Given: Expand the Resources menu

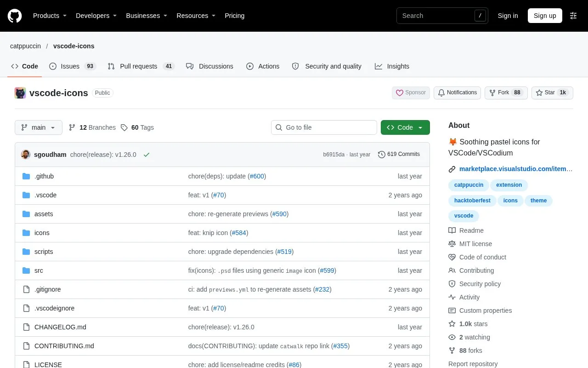Looking at the screenshot, I should pyautogui.click(x=196, y=16).
